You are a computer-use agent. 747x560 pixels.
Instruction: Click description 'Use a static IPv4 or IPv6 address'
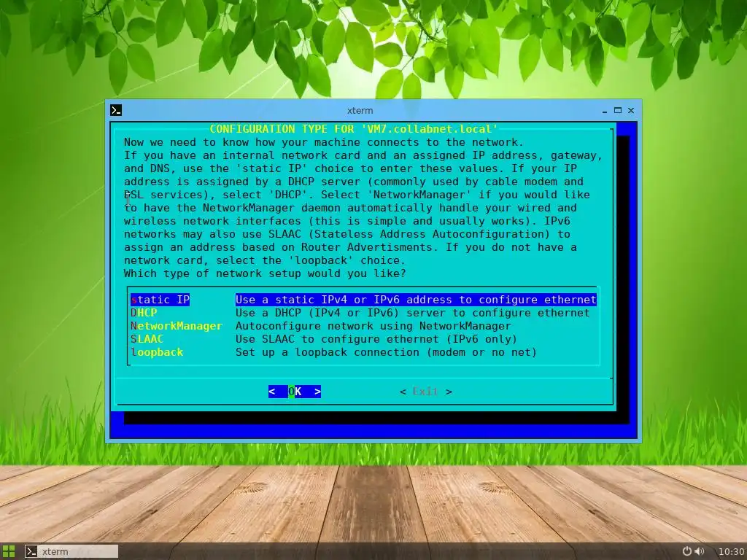click(416, 300)
